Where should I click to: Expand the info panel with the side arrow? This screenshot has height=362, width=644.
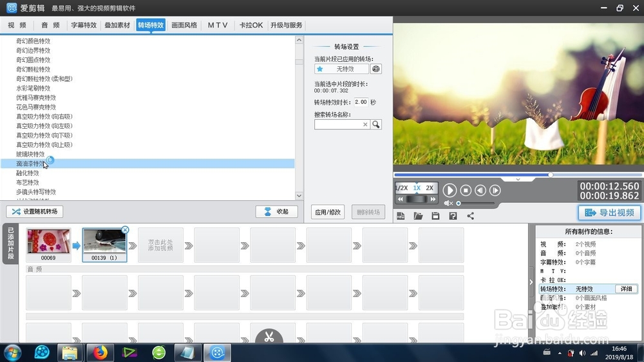pyautogui.click(x=531, y=282)
